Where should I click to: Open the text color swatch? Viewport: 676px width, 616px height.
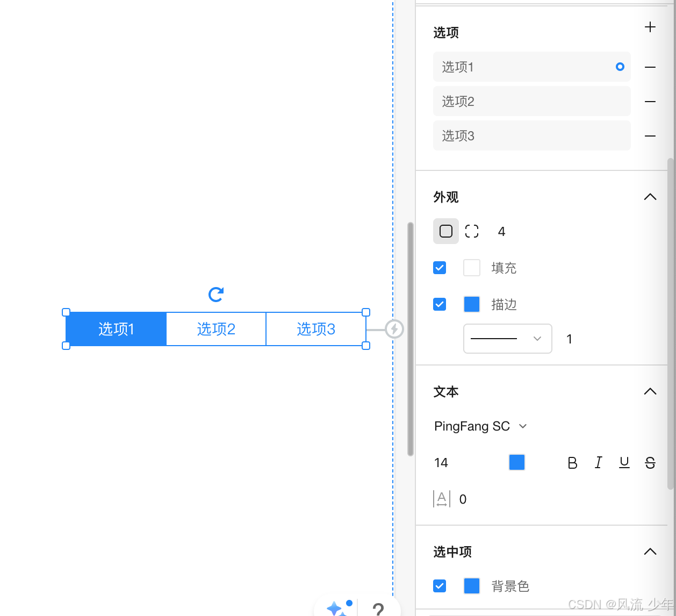coord(517,462)
